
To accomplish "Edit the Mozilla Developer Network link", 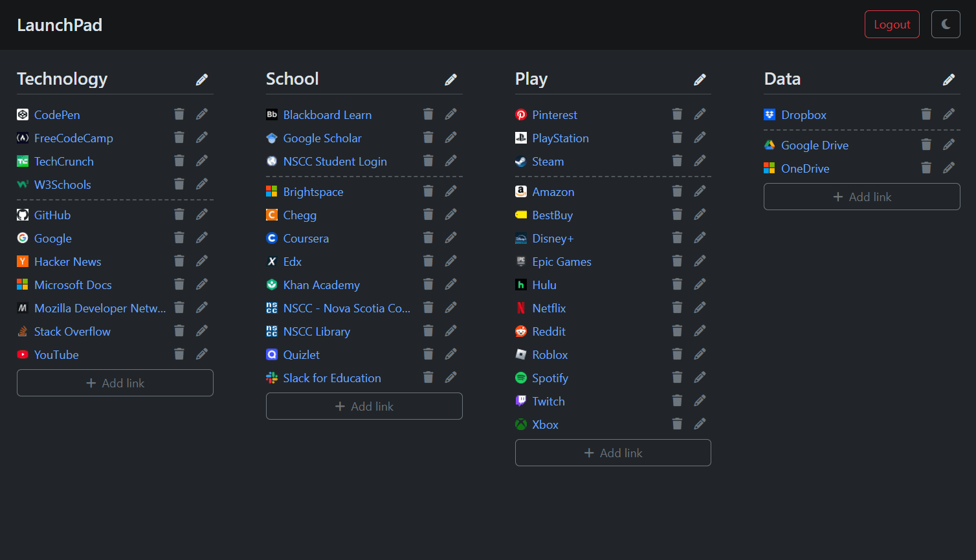I will pos(202,307).
